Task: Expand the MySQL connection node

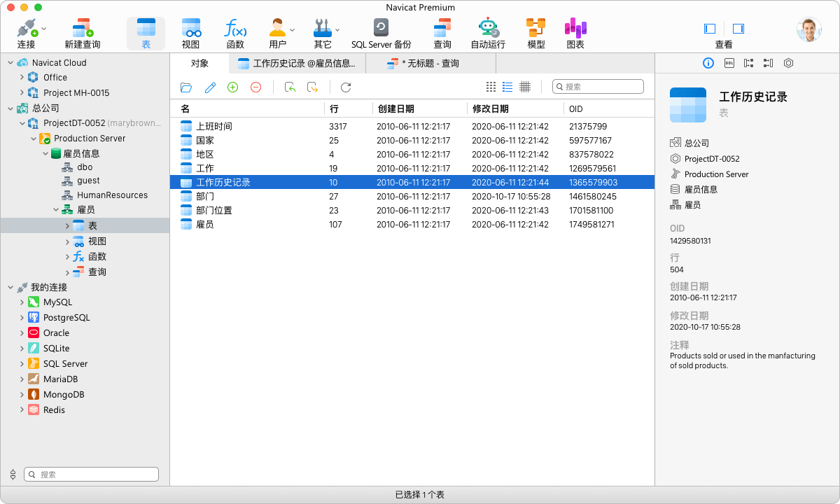Action: 22,302
